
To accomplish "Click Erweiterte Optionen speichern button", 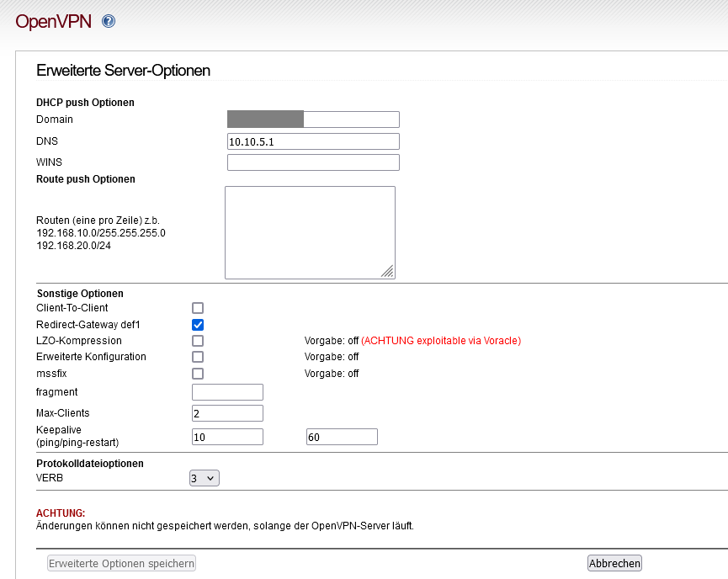I will [x=122, y=563].
